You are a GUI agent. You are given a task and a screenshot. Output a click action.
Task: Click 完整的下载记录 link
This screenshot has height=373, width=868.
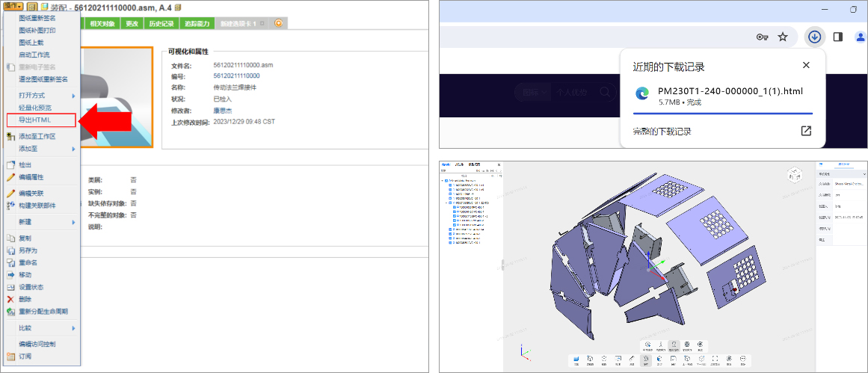pyautogui.click(x=662, y=131)
